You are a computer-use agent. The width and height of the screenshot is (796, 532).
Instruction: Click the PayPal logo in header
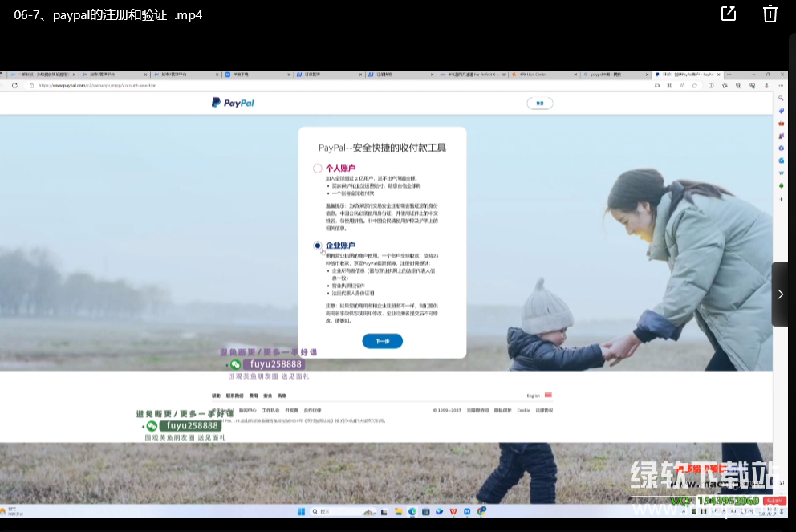tap(233, 103)
